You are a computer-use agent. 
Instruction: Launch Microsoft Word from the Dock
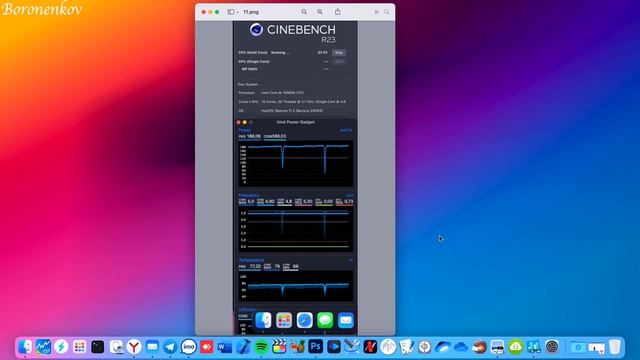(x=225, y=347)
